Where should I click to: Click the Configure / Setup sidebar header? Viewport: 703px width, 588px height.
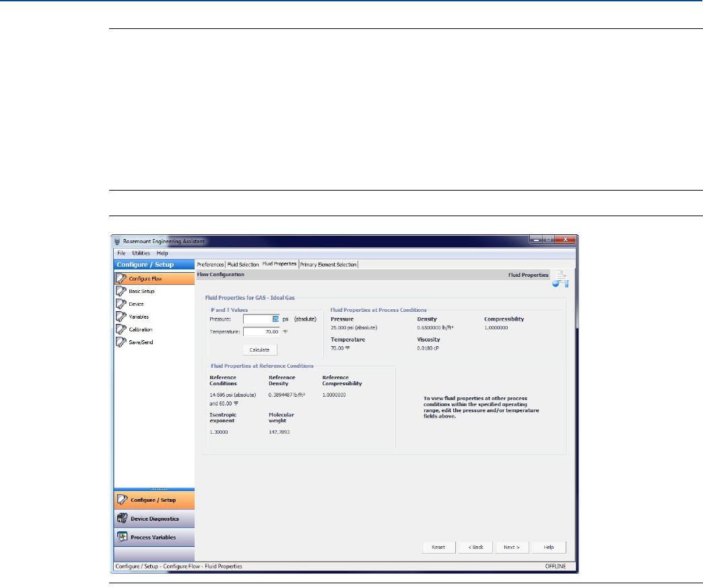point(154,265)
